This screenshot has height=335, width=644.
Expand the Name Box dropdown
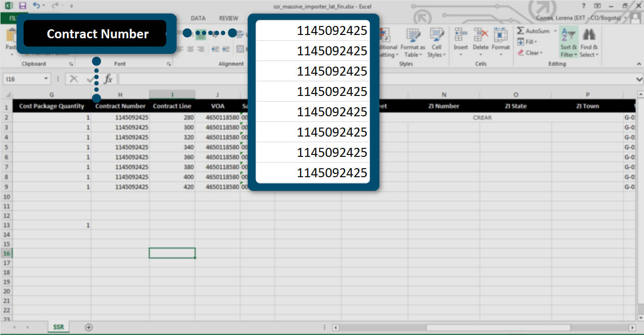click(46, 79)
